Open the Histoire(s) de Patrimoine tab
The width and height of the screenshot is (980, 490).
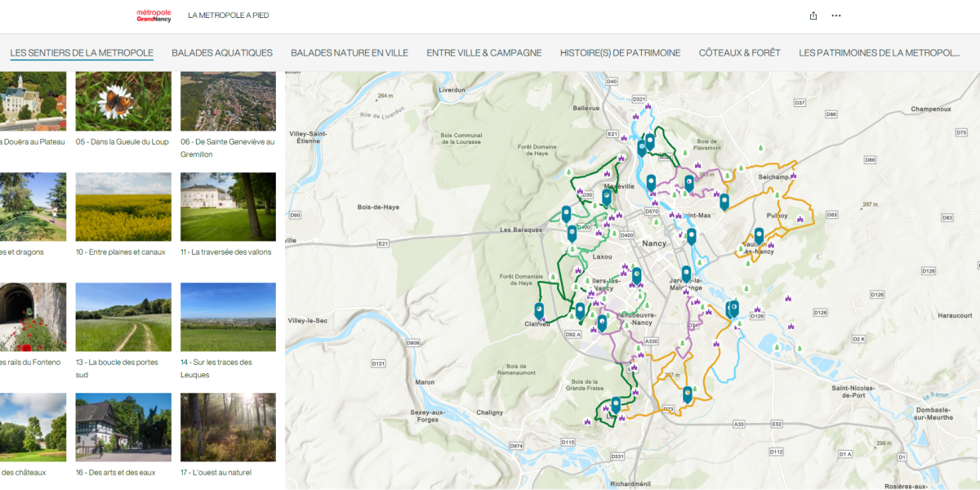point(620,53)
